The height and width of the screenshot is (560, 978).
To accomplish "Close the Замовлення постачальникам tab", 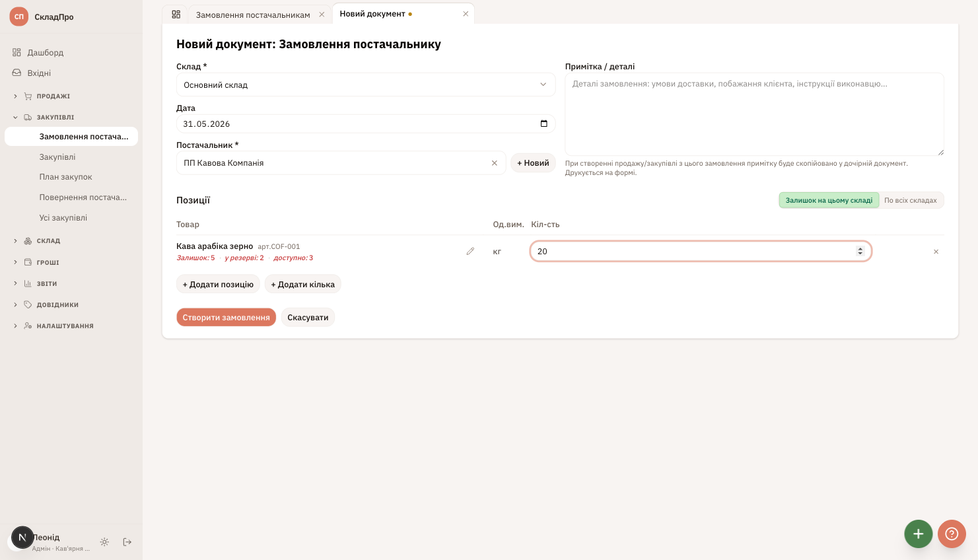I will click(x=322, y=15).
